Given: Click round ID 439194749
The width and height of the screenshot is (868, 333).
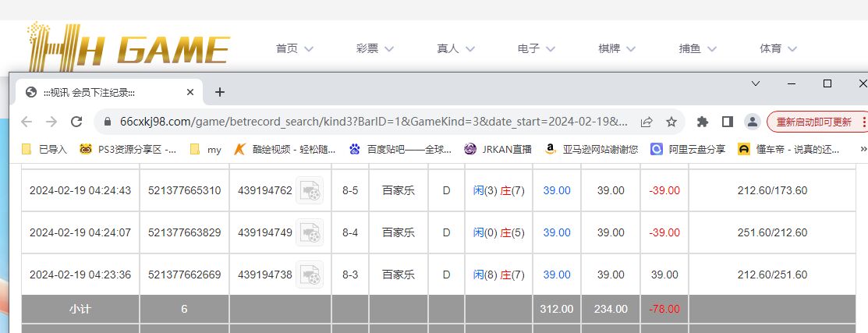Looking at the screenshot, I should [x=265, y=232].
